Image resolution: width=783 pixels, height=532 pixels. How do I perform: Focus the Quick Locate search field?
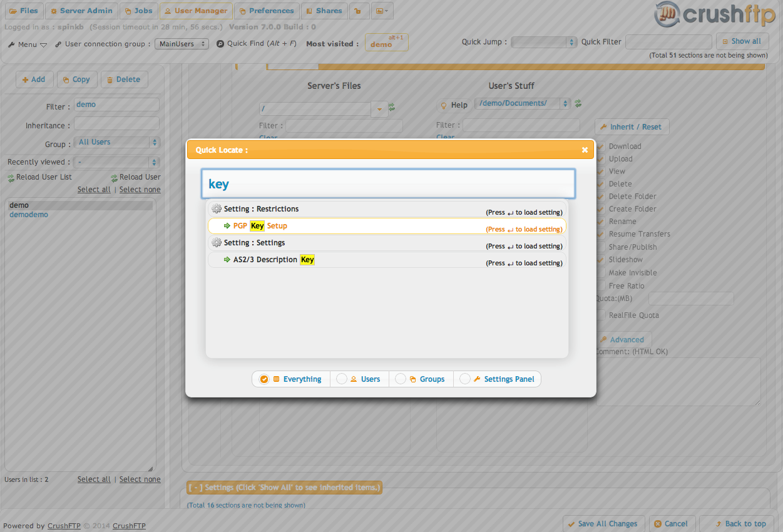pos(388,184)
